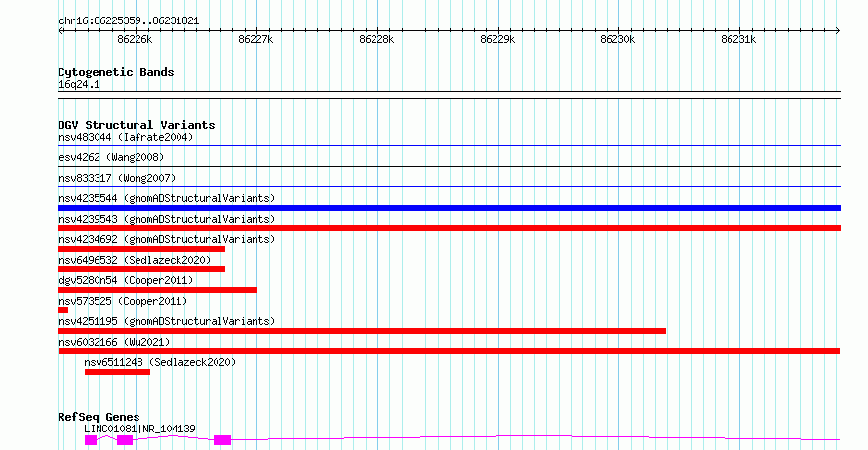The height and width of the screenshot is (450, 868).
Task: Click the blue nsv4235544 variant bar
Action: click(449, 208)
